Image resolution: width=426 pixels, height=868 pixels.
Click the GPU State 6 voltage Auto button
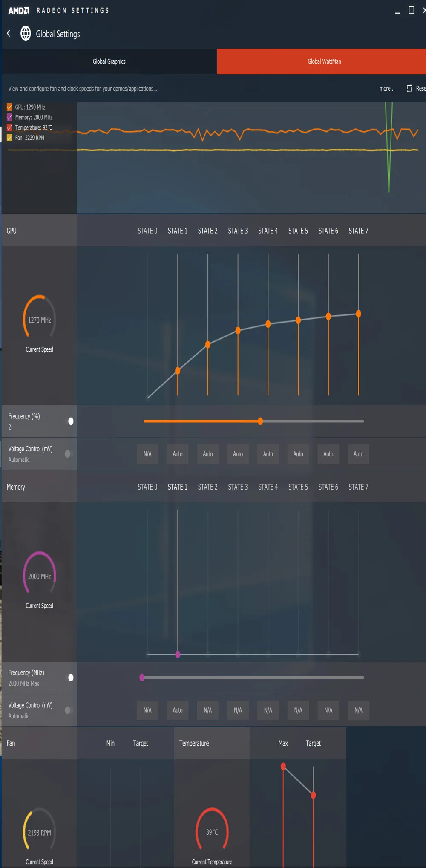(x=328, y=454)
